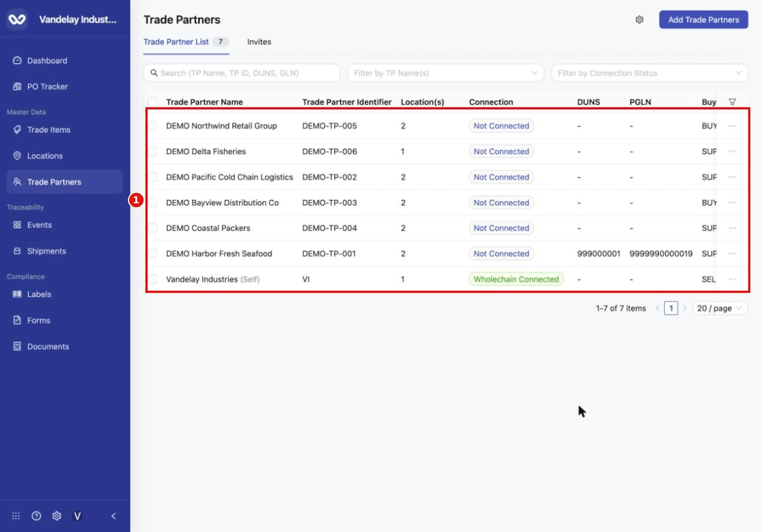Click PGLN value 9999990000019

[x=661, y=253]
